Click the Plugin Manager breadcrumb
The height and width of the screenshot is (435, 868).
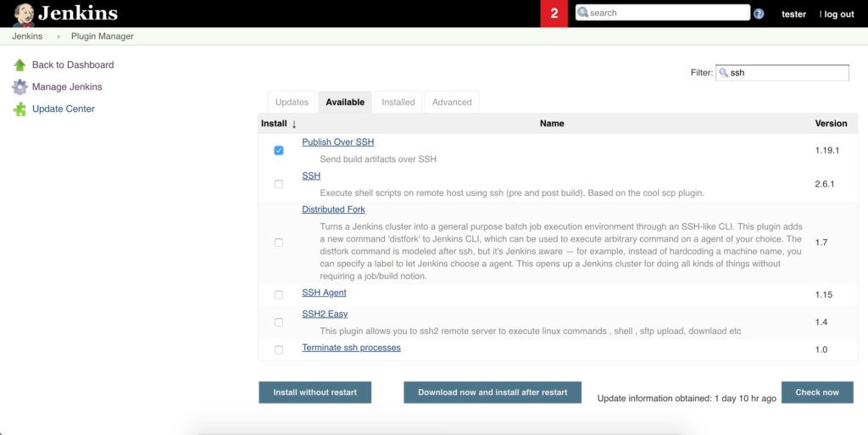[102, 36]
